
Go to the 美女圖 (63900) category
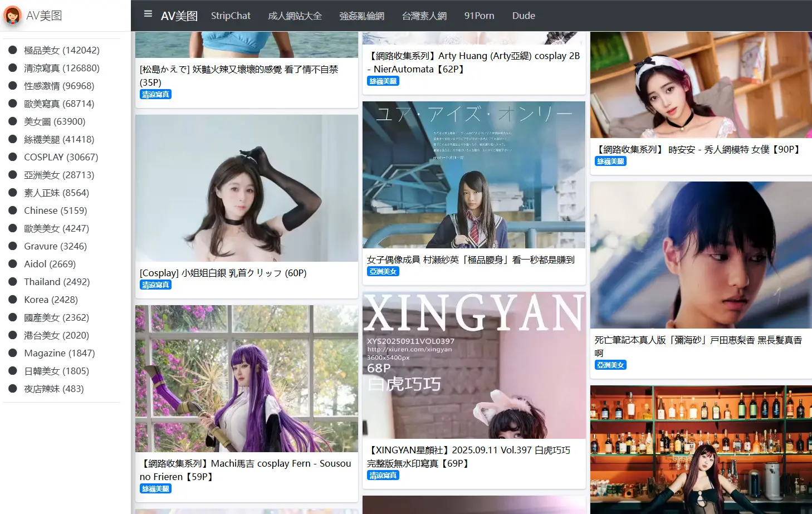coord(55,121)
